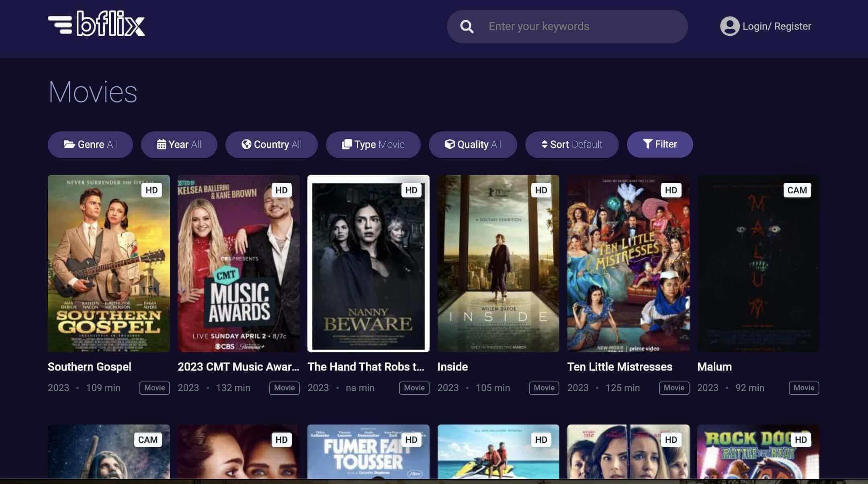Click the CAM badge on the Malum poster
868x484 pixels.
pos(797,190)
